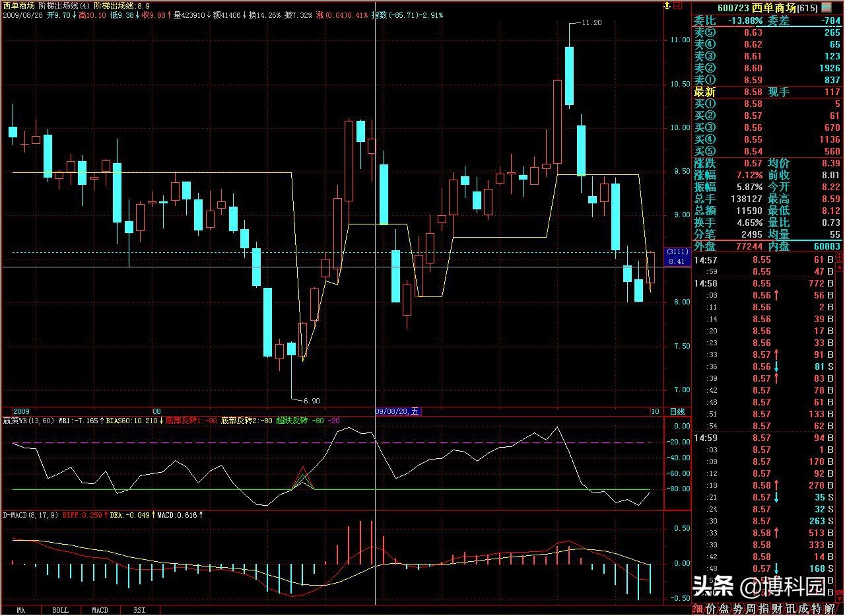Click the yellow anchor icon above chart
Viewport: 845px width, 616px height.
[667, 5]
